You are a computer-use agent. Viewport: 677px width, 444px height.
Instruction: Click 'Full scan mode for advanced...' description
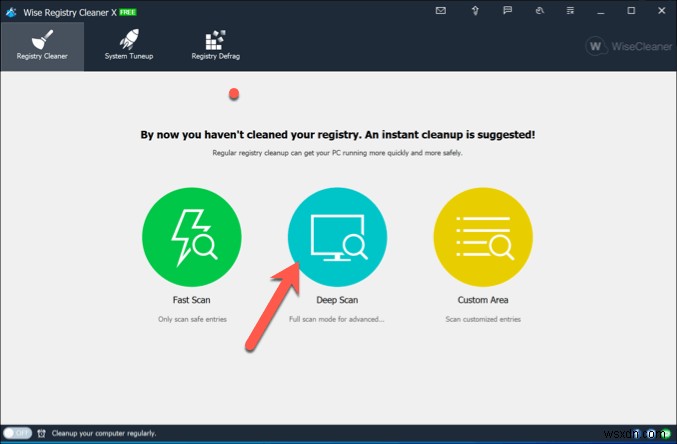(x=336, y=319)
